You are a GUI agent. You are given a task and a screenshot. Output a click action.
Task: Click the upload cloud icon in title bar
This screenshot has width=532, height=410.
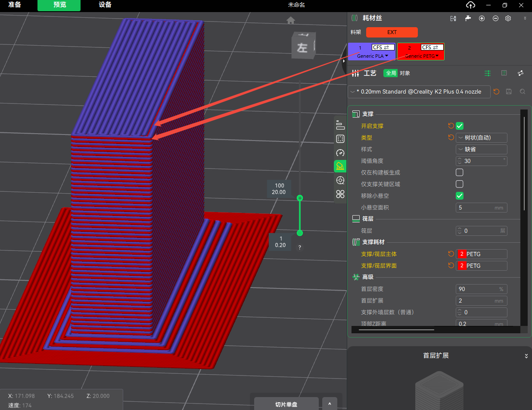[470, 5]
